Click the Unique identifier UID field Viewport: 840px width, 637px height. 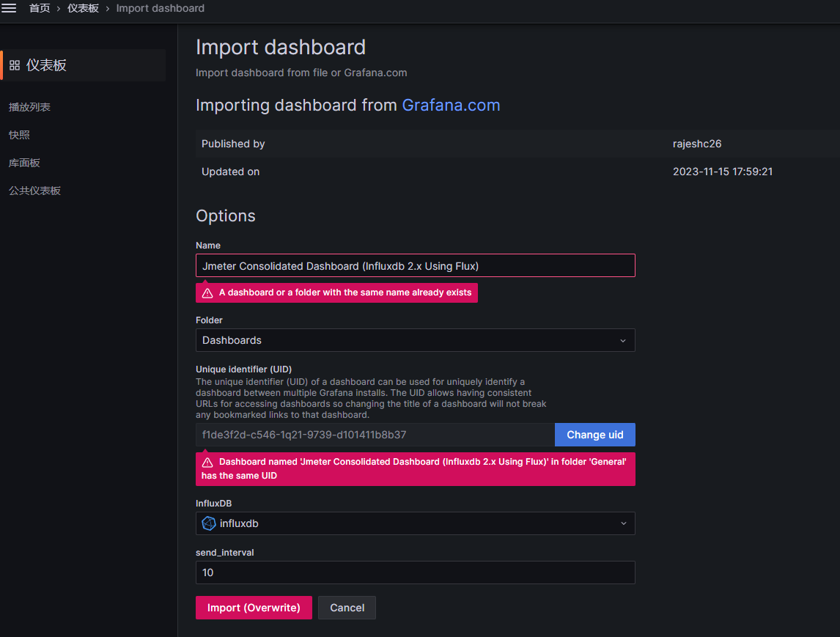tap(375, 435)
